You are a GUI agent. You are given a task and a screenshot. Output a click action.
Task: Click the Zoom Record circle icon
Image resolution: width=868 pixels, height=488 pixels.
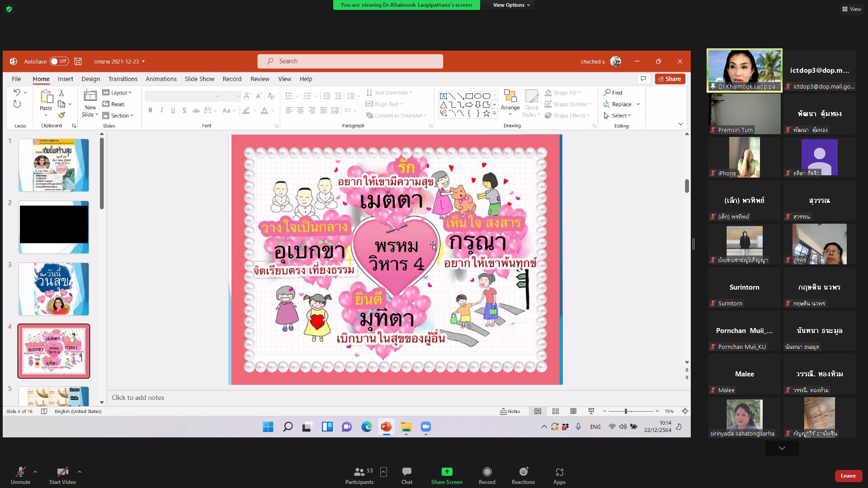(x=487, y=472)
